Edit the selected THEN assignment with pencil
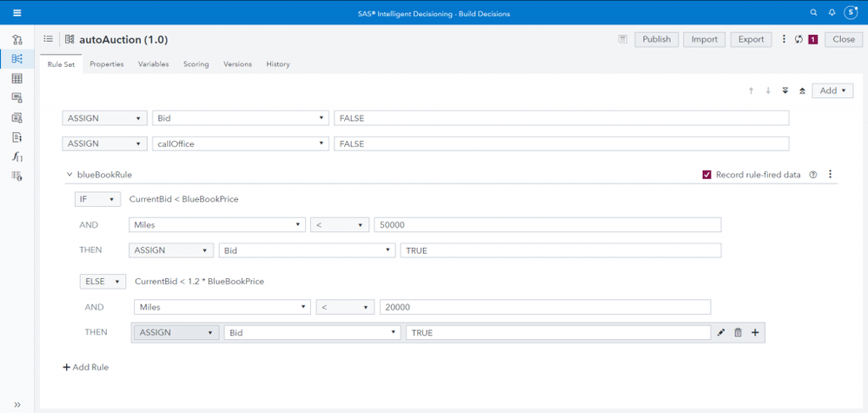The image size is (868, 413). tap(720, 333)
